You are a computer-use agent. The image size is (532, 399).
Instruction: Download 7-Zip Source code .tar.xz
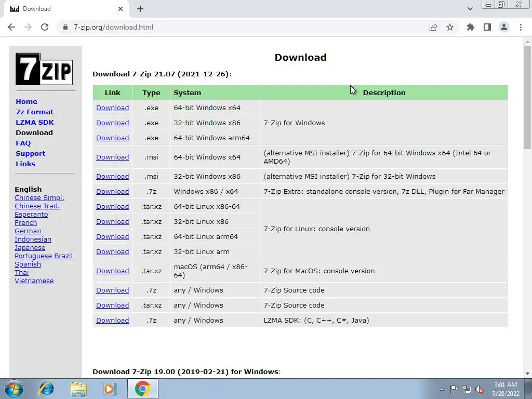point(112,305)
